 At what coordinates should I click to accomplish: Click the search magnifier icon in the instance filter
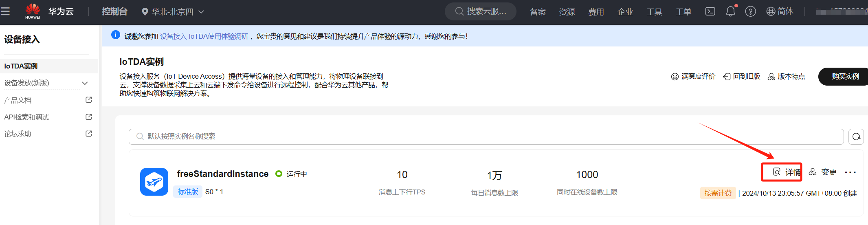pyautogui.click(x=140, y=137)
